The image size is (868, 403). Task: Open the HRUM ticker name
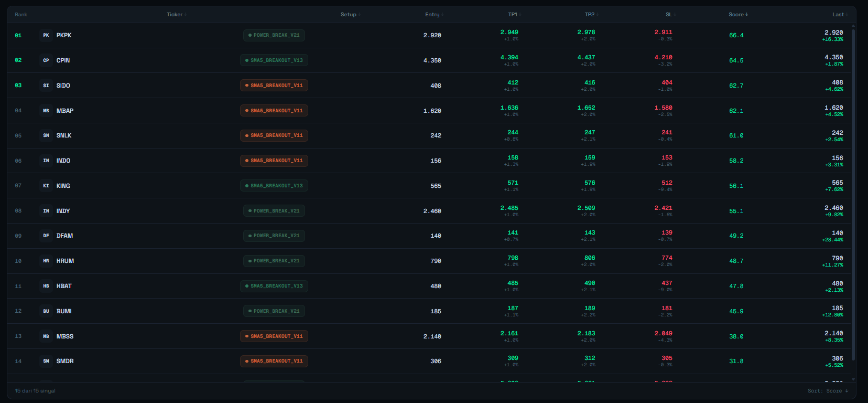tap(65, 261)
